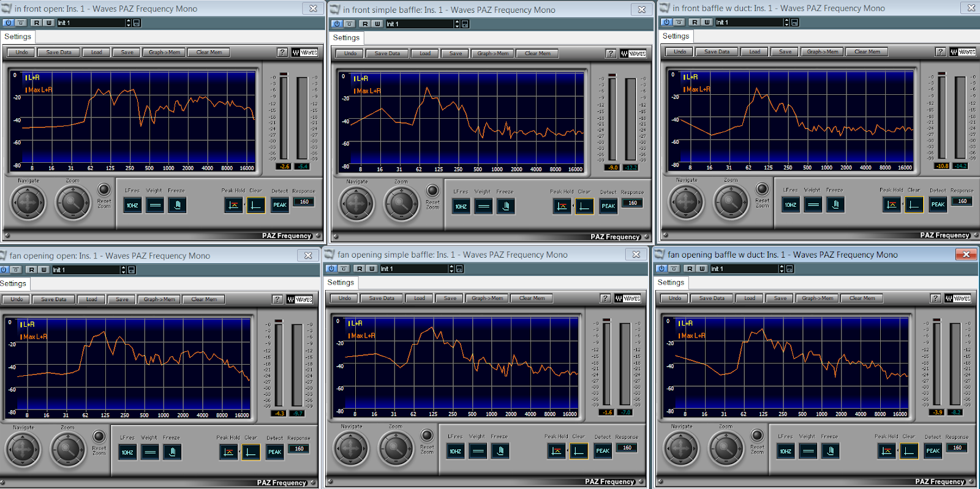Click Waves logo in 'in front baffle w duct' window
980x489 pixels.
(x=963, y=52)
